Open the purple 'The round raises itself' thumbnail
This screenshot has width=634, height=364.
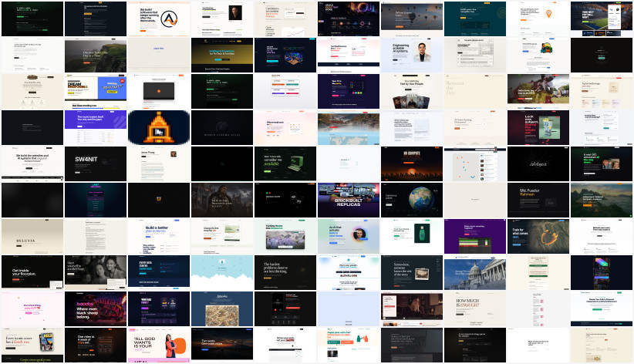(x=96, y=128)
